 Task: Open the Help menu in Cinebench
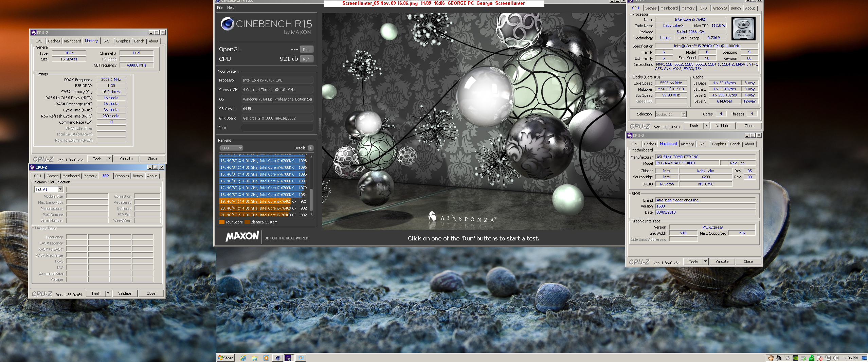tap(231, 7)
